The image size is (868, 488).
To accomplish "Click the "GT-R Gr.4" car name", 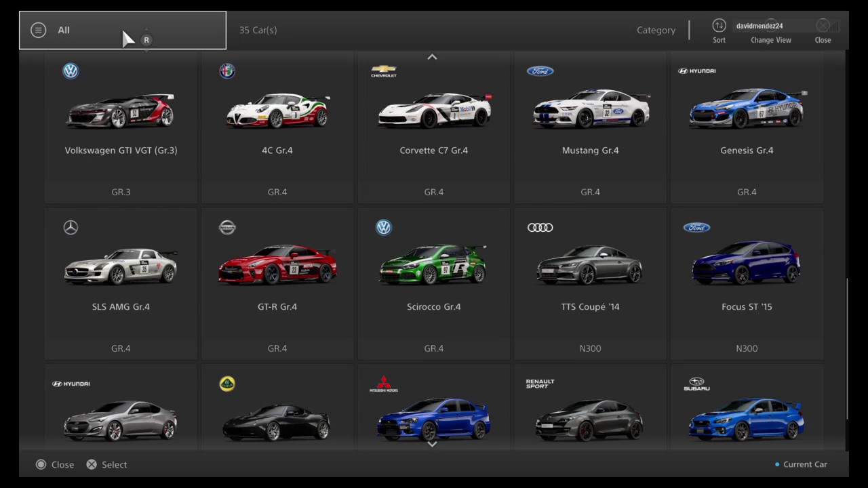I will pyautogui.click(x=277, y=307).
